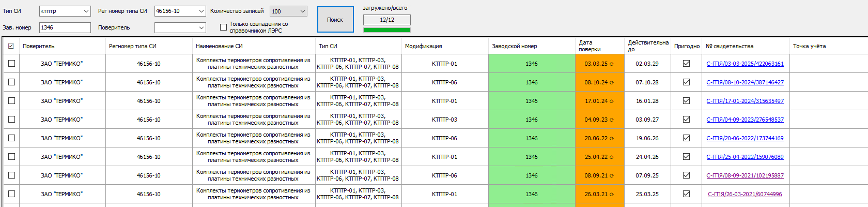Image resolution: width=868 pixels, height=207 pixels.
Task: Click the green loading progress bar
Action: coord(386,30)
